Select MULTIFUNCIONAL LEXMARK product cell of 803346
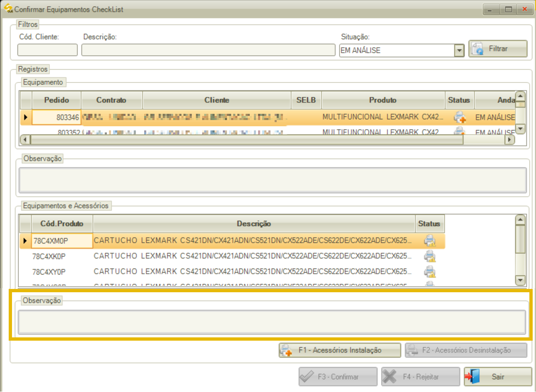This screenshot has width=536, height=392. [x=383, y=117]
